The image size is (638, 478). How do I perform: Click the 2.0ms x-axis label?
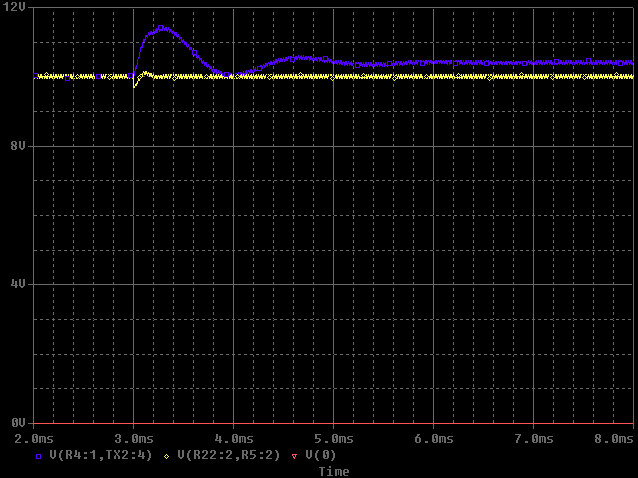coord(34,439)
